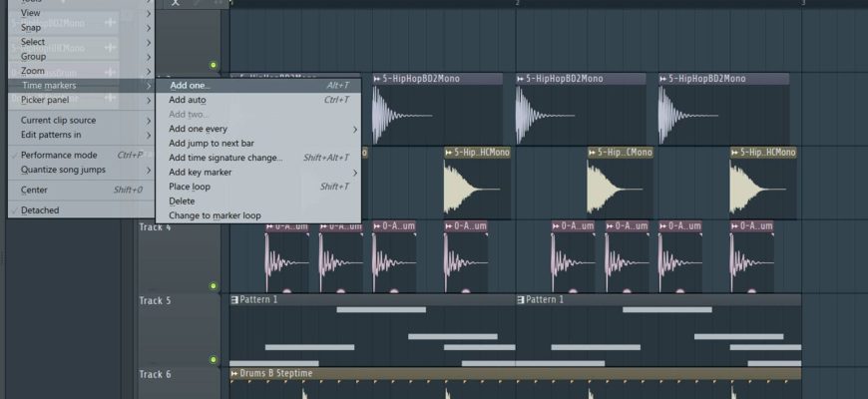Click the menu icon on the Pattern 1 clip header in Track 5
The width and height of the screenshot is (868, 399).
coord(235,300)
